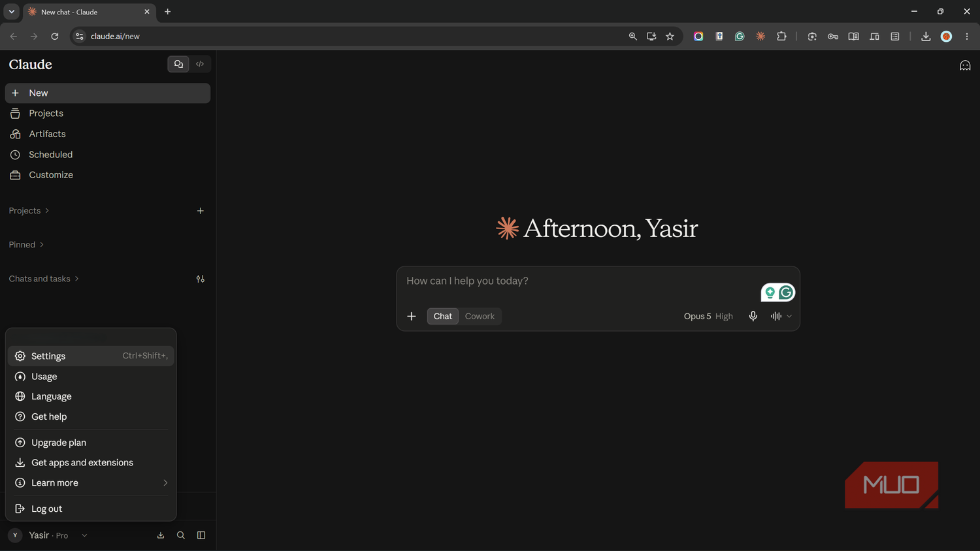View site information icon in the address bar

[x=80, y=37]
